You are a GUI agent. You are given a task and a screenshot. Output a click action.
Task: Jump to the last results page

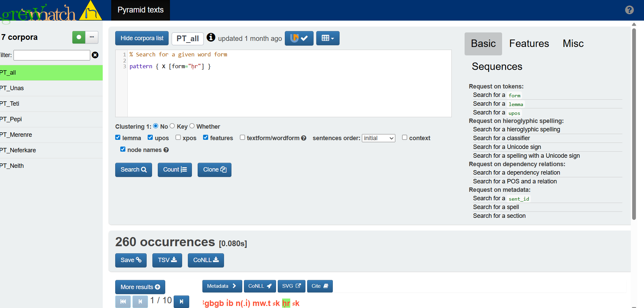pos(181,302)
